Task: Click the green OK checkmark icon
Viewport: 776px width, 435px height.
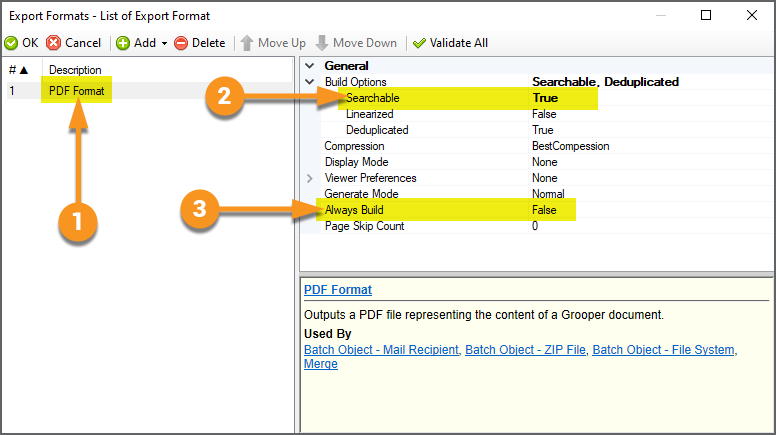Action: pyautogui.click(x=11, y=43)
